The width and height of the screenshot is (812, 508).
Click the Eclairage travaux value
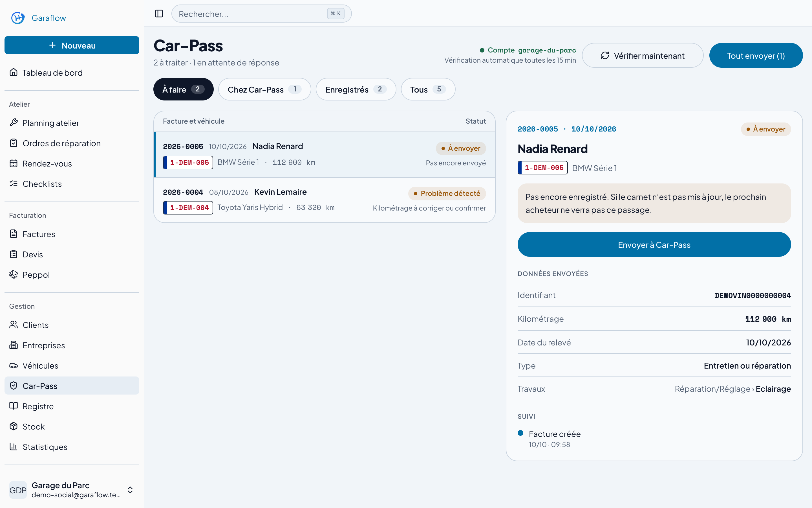[x=773, y=389]
